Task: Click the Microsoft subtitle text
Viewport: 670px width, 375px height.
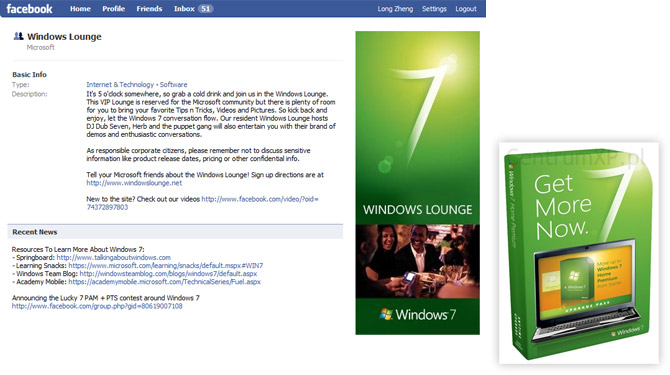Action: coord(41,47)
